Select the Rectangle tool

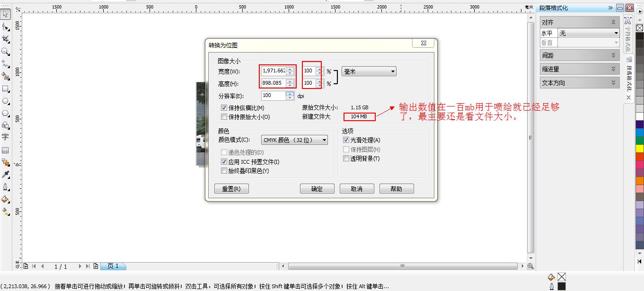click(6, 89)
